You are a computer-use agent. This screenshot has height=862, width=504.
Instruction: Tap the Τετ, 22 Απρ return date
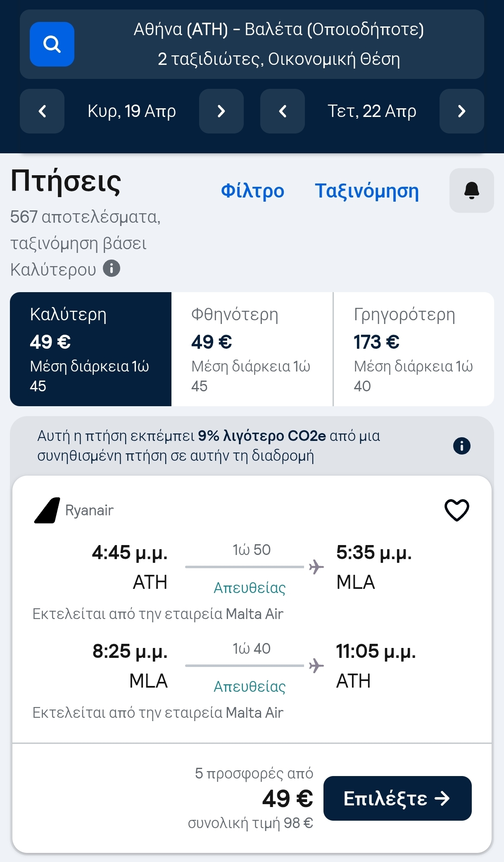[372, 111]
